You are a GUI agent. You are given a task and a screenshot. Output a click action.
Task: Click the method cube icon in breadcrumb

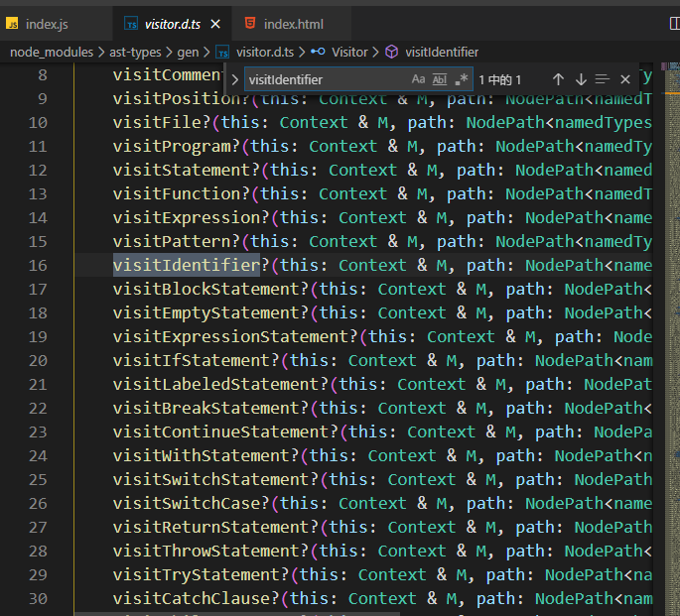coord(391,52)
